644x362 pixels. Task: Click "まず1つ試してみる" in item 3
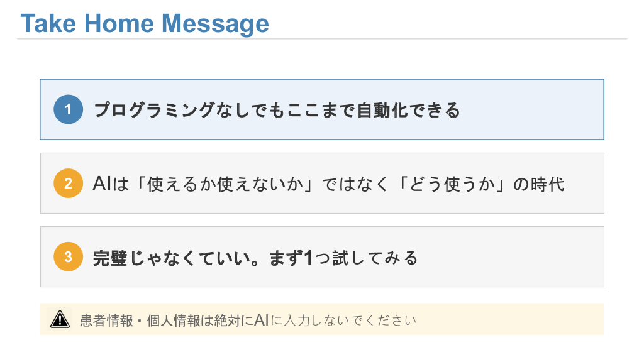click(343, 258)
